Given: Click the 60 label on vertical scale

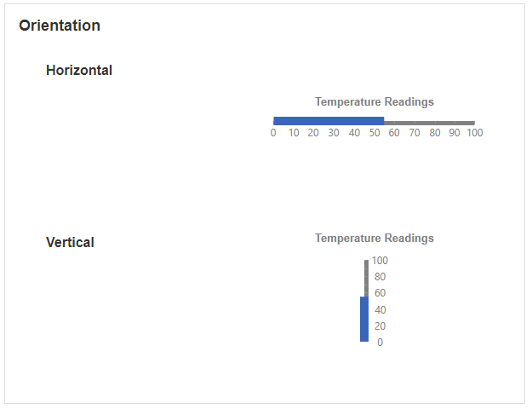Looking at the screenshot, I should tap(380, 293).
